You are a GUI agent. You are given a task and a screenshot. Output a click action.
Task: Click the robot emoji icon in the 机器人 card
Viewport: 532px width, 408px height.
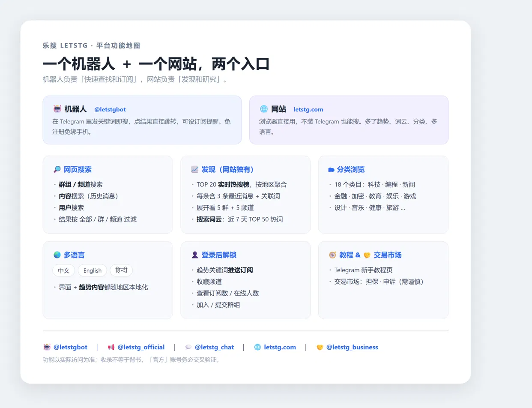click(x=57, y=109)
